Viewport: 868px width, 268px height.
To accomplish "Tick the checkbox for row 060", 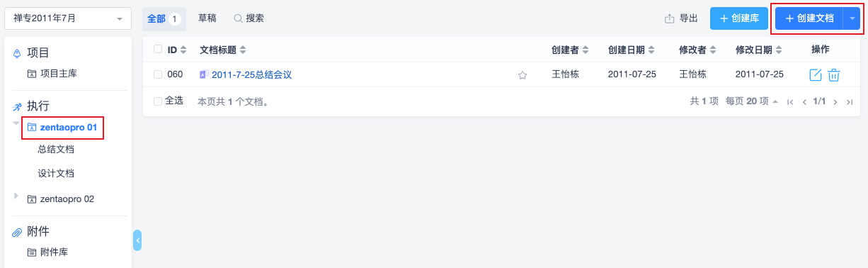I will click(x=158, y=74).
